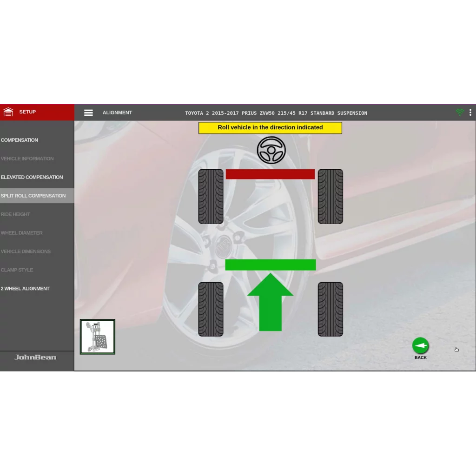Click the green BACK arrow button
This screenshot has width=476, height=476.
point(420,345)
